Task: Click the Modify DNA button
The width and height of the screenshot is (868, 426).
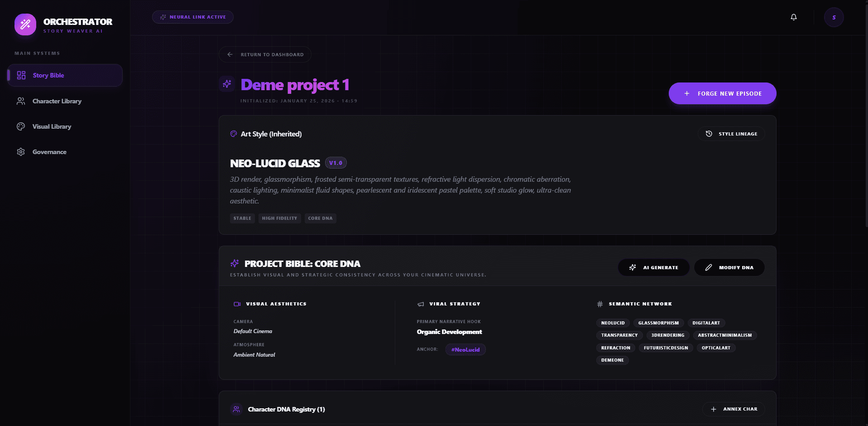Action: [729, 267]
